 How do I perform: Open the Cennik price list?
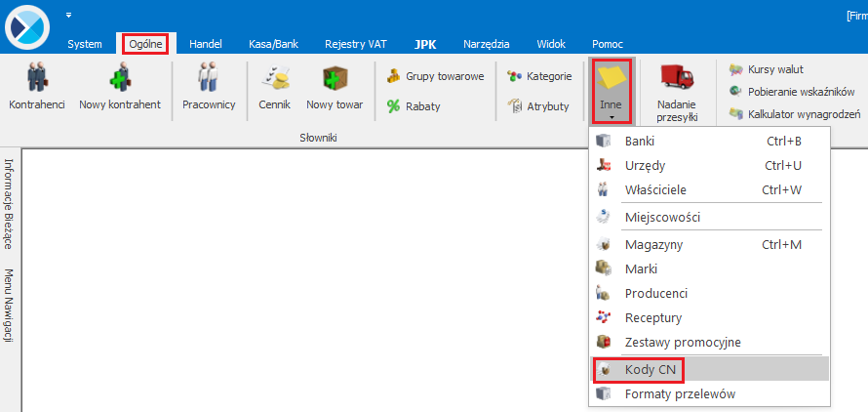pyautogui.click(x=275, y=87)
